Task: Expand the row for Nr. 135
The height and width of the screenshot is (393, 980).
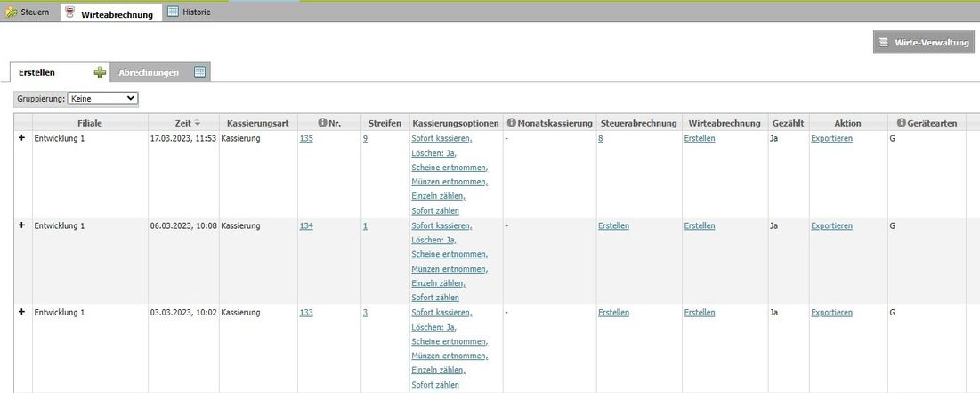Action: (21, 137)
